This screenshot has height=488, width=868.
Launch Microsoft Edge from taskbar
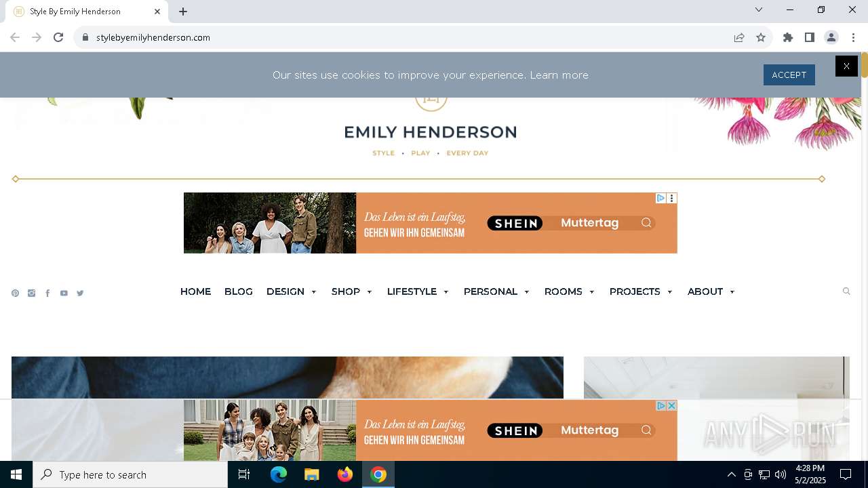click(279, 474)
